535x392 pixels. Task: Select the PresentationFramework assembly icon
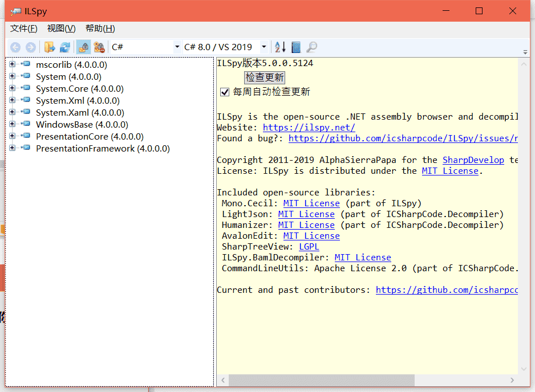pos(26,148)
